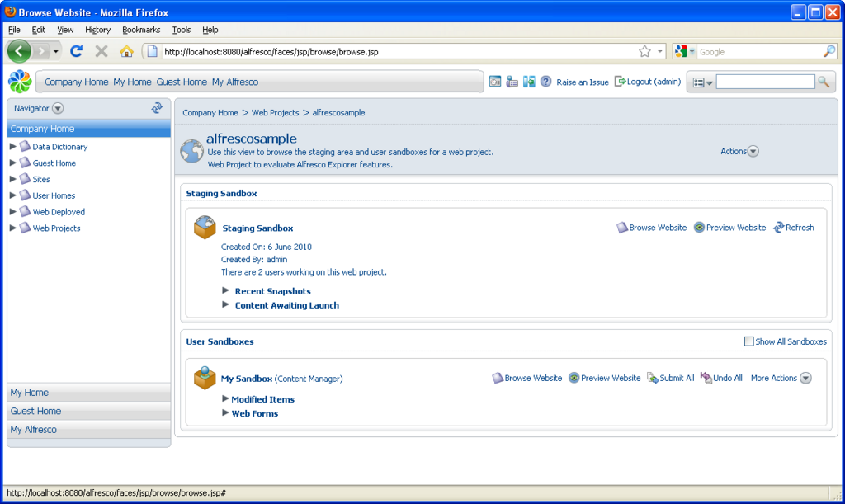Click the magnifier icon in the Google search box
845x504 pixels.
(x=829, y=52)
